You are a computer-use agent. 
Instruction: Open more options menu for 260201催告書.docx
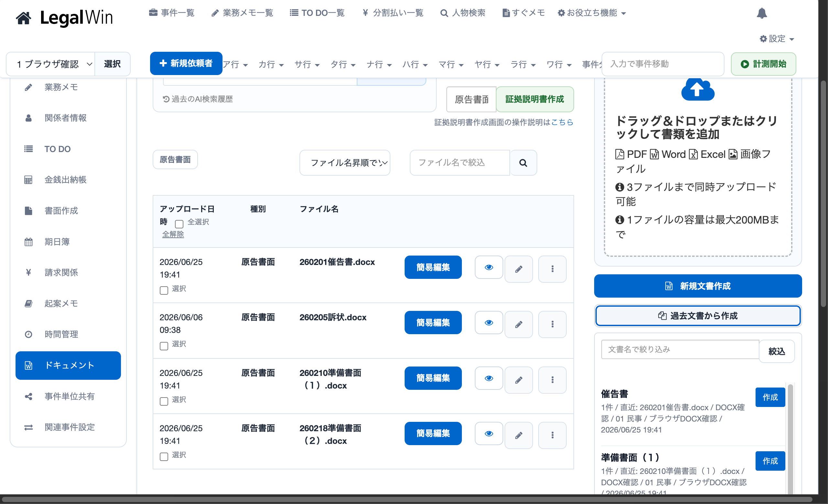point(552,269)
